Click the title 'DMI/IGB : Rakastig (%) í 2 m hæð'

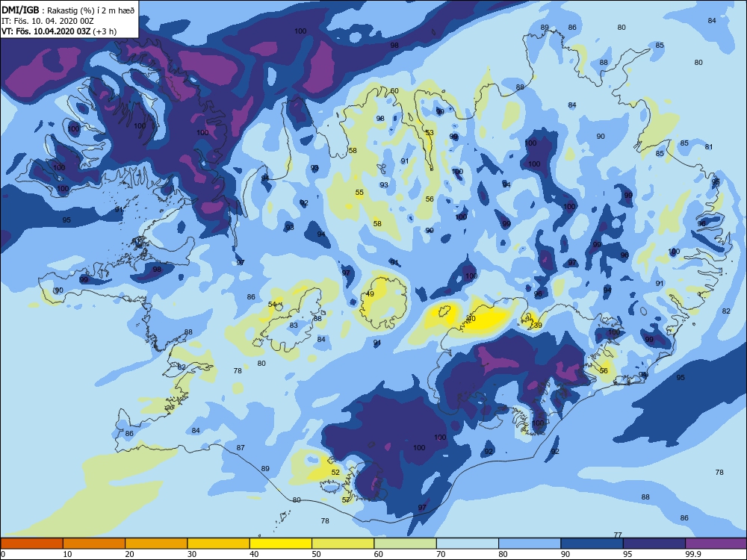tap(68, 10)
